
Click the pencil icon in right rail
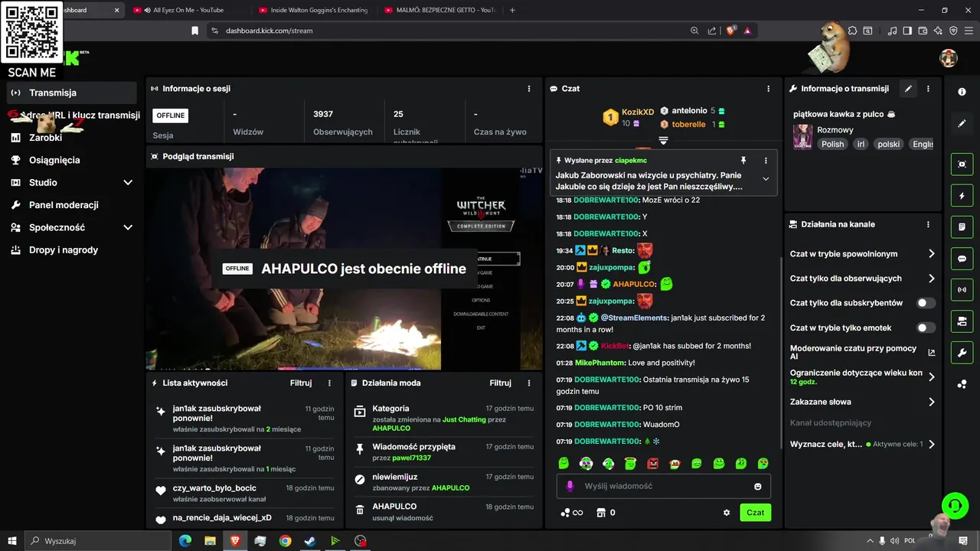click(962, 123)
